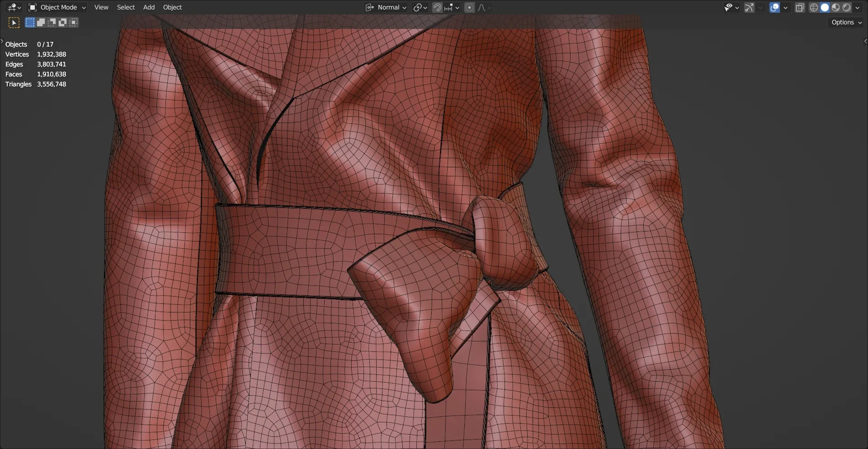
Task: Open the Select menu
Action: [x=126, y=7]
